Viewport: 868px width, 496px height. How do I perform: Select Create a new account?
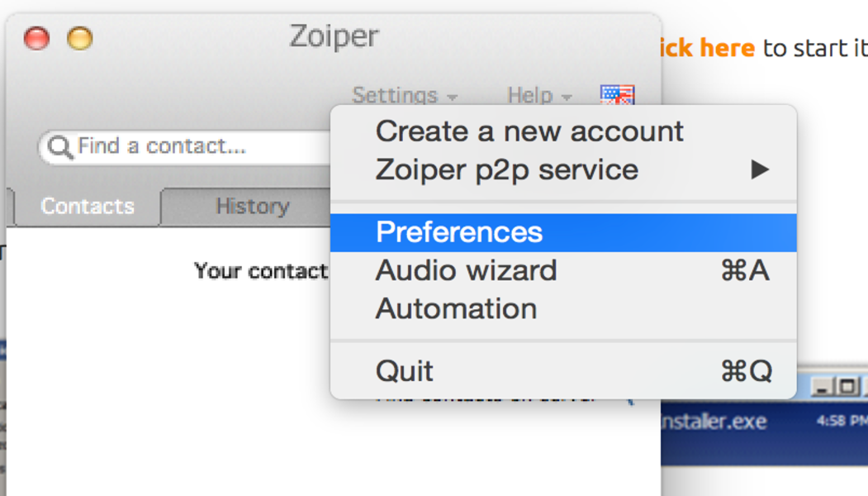(529, 131)
